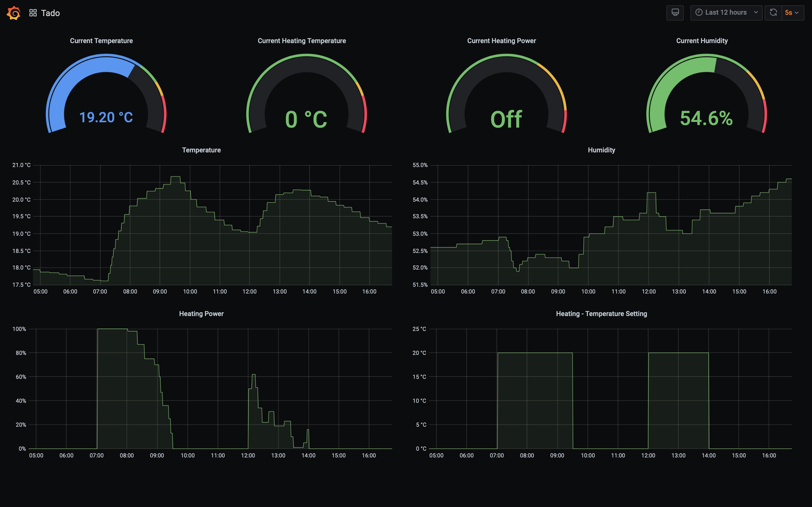812x507 pixels.
Task: Click the 19.20 °C gauge value
Action: pos(106,118)
